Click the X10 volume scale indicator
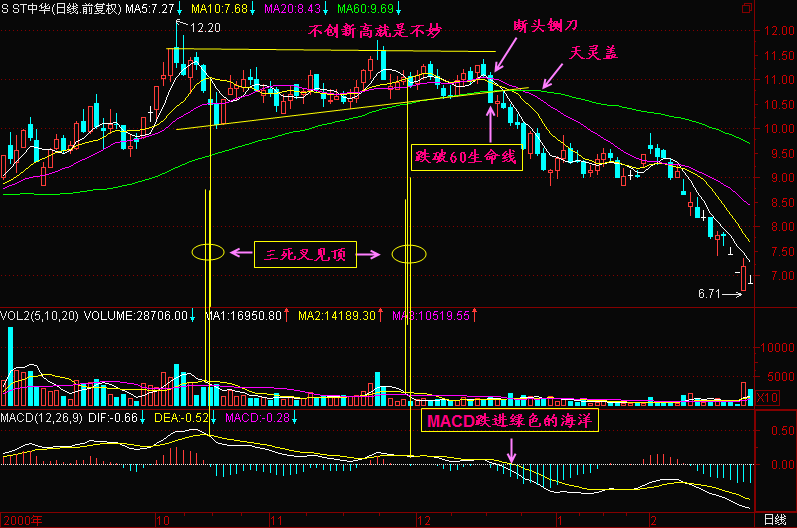This screenshot has height=528, width=797. pyautogui.click(x=768, y=397)
